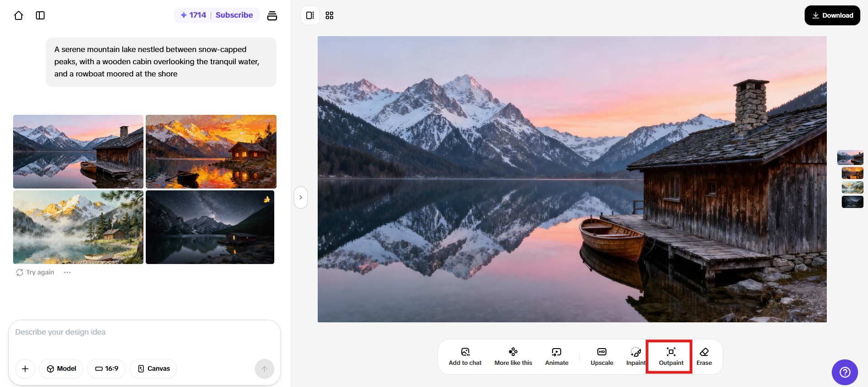Select the Upscale HD tool

(x=602, y=357)
